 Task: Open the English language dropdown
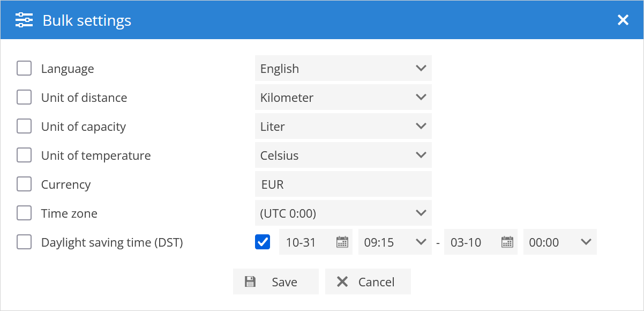[343, 69]
